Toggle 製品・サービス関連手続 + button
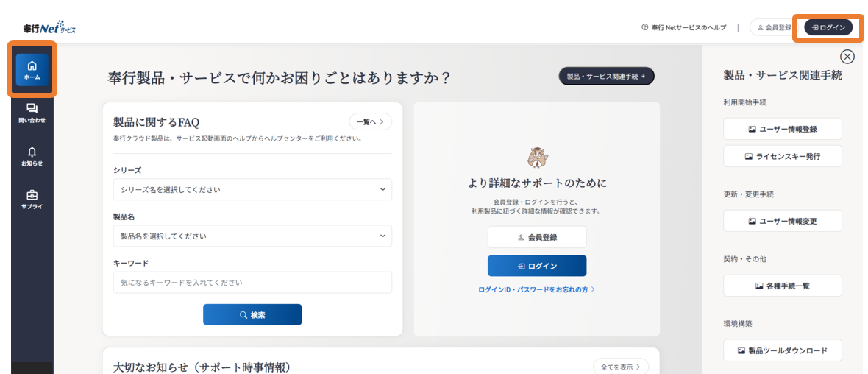The image size is (868, 374). pyautogui.click(x=607, y=76)
